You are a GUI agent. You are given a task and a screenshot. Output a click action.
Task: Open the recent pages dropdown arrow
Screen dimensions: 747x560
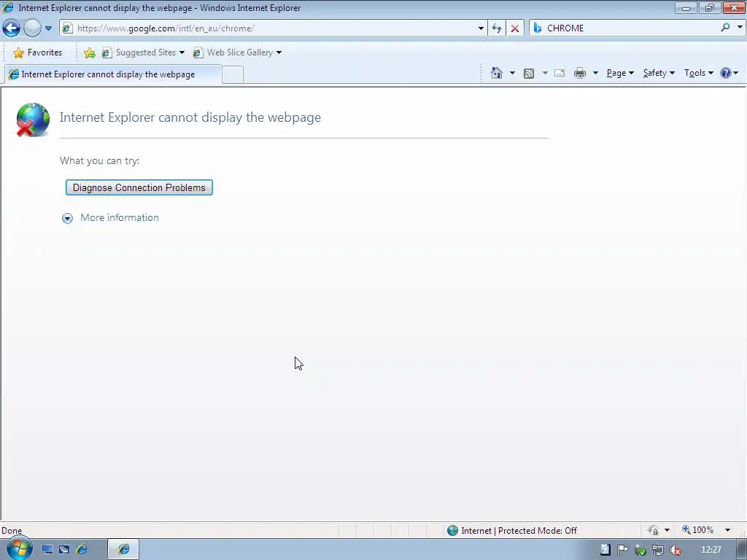[x=48, y=28]
